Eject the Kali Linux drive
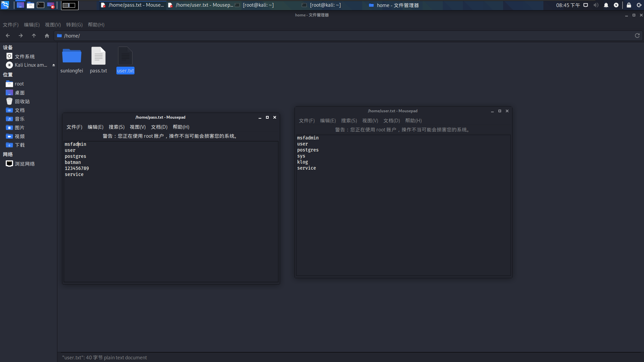This screenshot has width=644, height=362. 54,65
